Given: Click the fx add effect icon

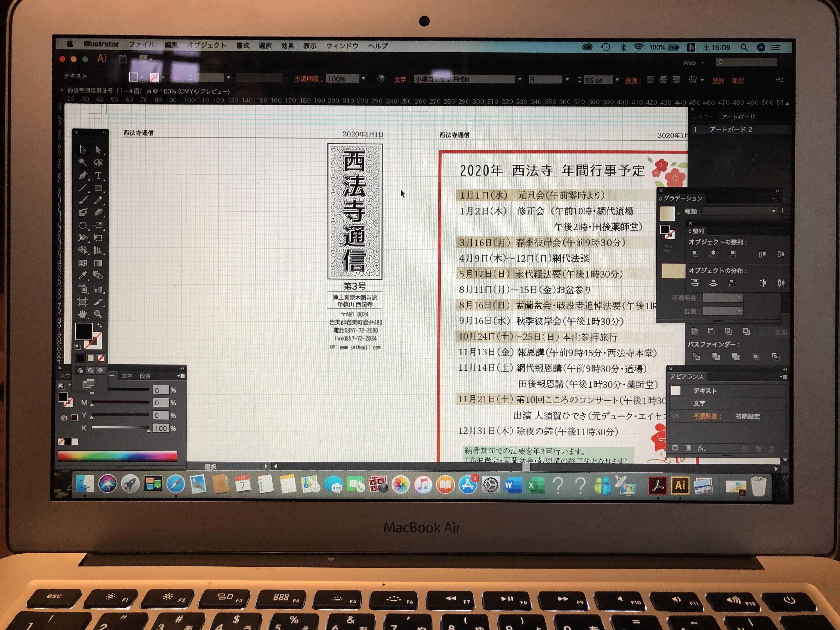Looking at the screenshot, I should coord(701,449).
